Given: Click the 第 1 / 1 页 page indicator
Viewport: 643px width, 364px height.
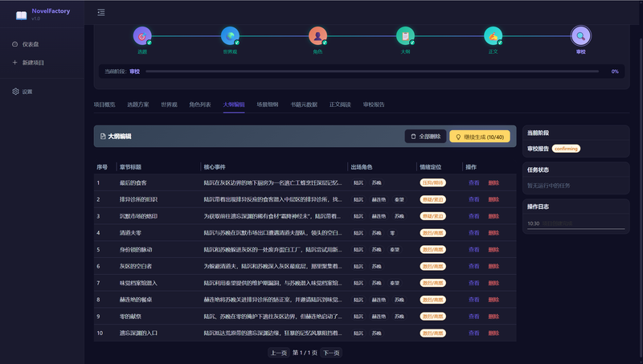Looking at the screenshot, I should (x=305, y=353).
